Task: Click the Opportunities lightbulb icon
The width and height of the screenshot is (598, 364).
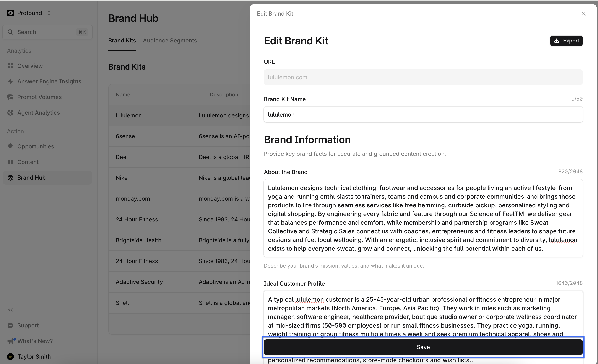Action: (10, 146)
